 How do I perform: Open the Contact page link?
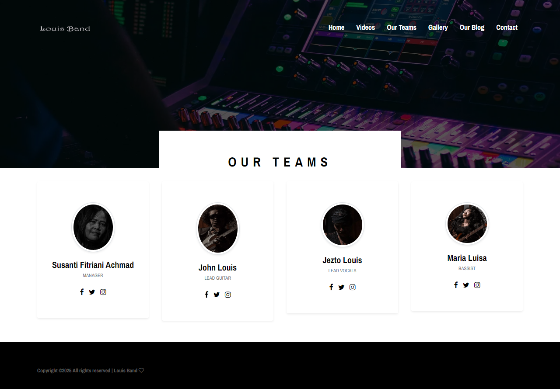(x=507, y=28)
